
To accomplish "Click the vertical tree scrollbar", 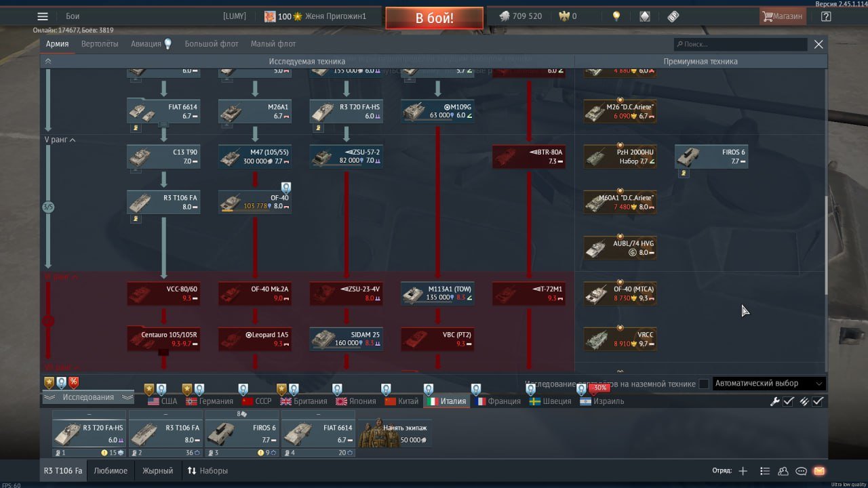I will tap(825, 245).
